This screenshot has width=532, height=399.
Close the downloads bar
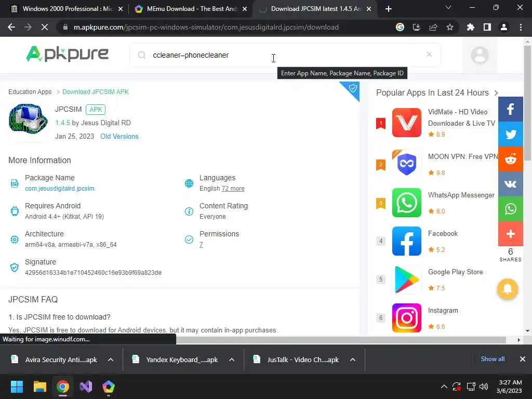click(x=523, y=359)
